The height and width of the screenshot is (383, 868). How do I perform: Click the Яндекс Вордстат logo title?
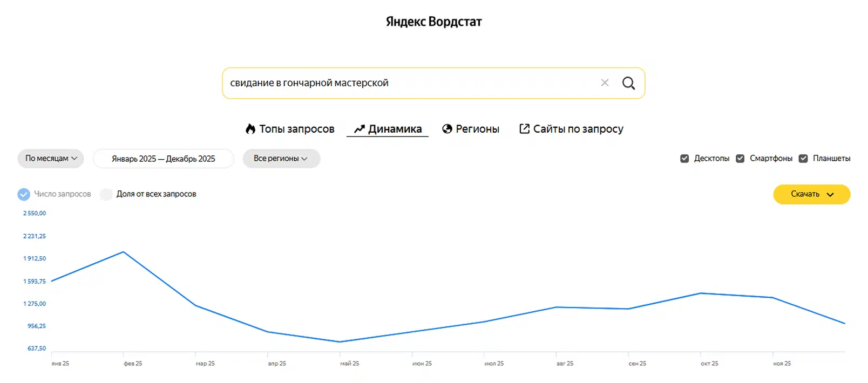(x=433, y=22)
